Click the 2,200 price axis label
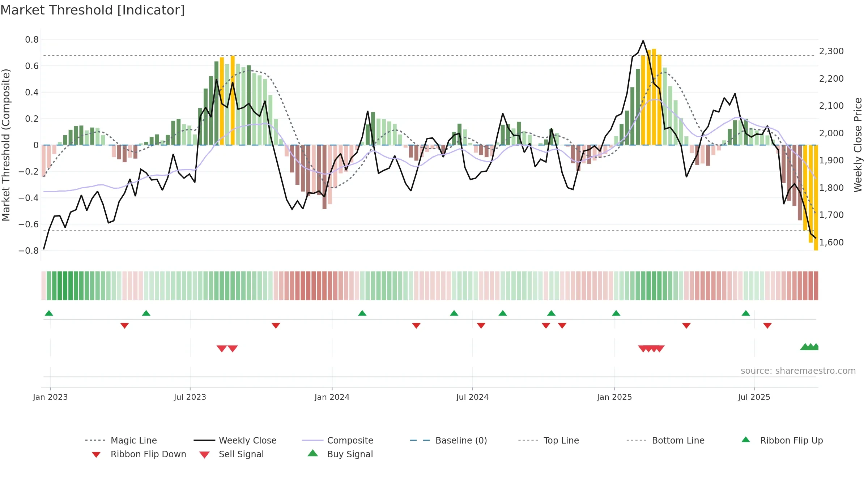 [x=831, y=78]
